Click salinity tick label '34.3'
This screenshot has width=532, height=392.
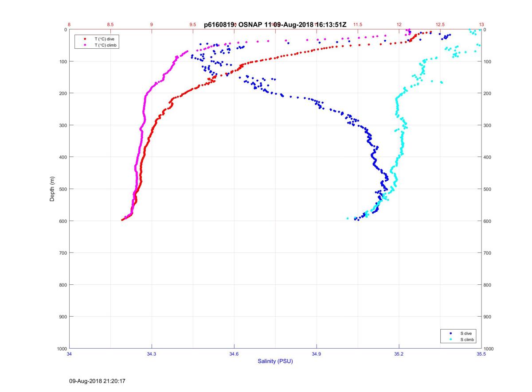click(152, 354)
